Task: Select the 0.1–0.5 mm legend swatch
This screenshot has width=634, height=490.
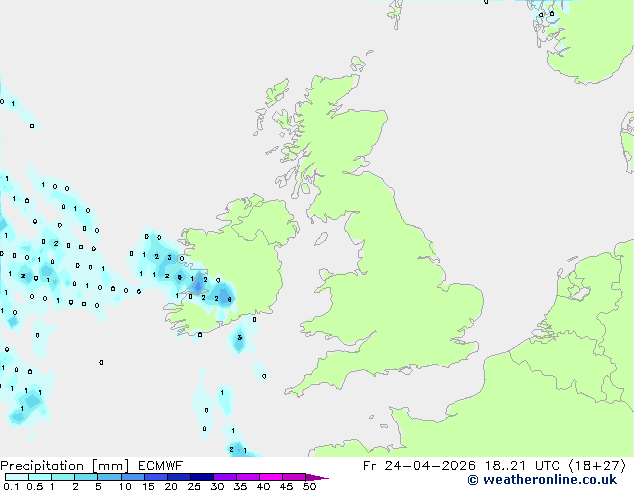Action: tap(17, 477)
